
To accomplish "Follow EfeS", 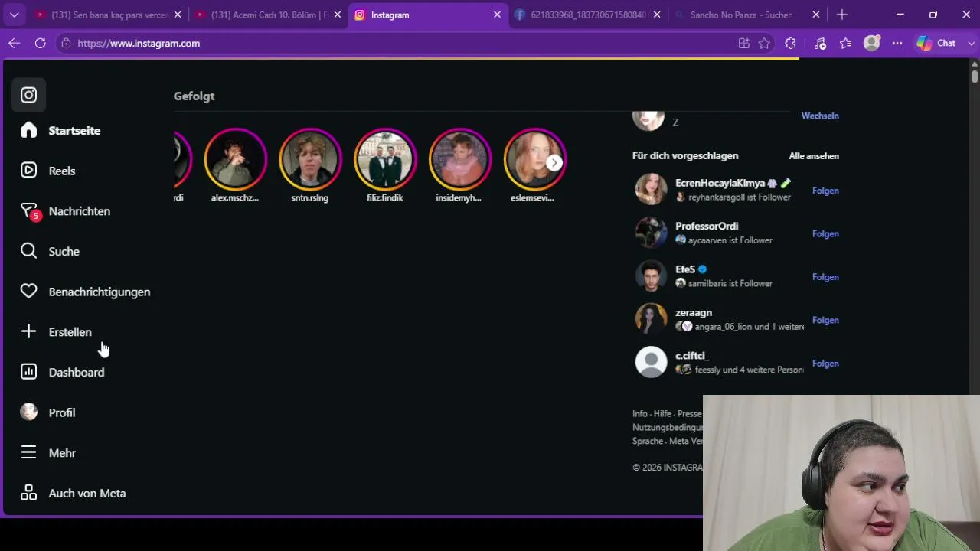I will pyautogui.click(x=825, y=277).
